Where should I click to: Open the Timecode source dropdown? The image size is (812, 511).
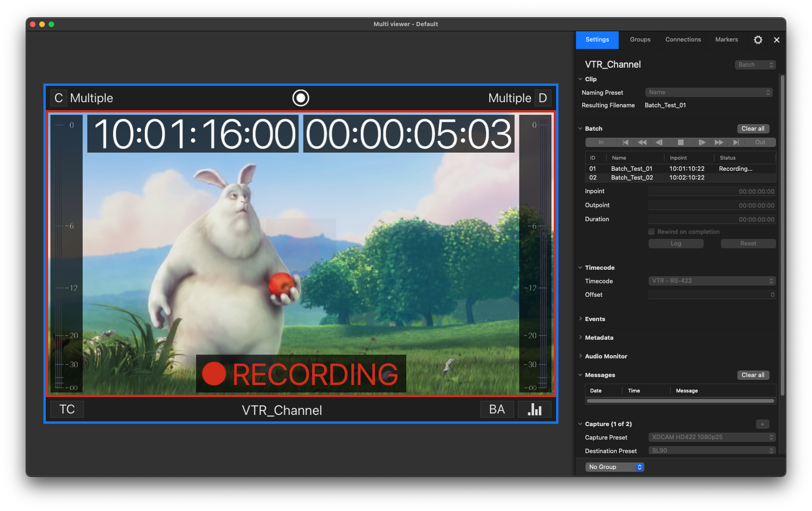click(x=712, y=281)
